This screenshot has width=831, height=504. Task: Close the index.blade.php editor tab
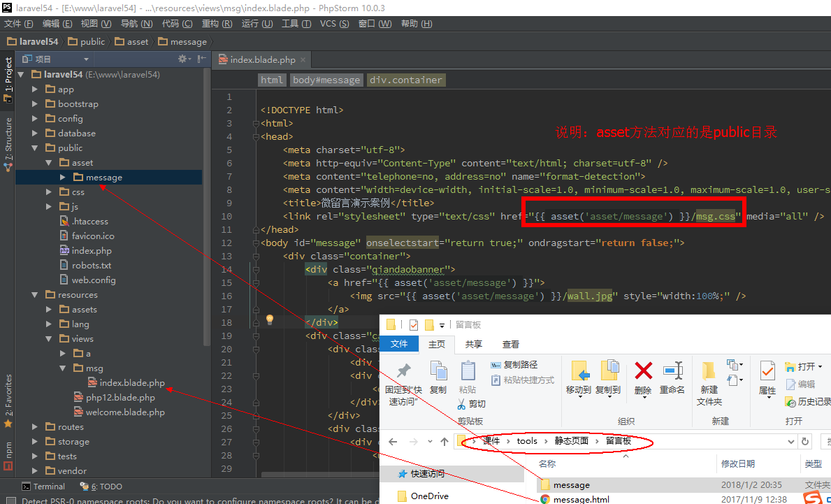click(302, 60)
